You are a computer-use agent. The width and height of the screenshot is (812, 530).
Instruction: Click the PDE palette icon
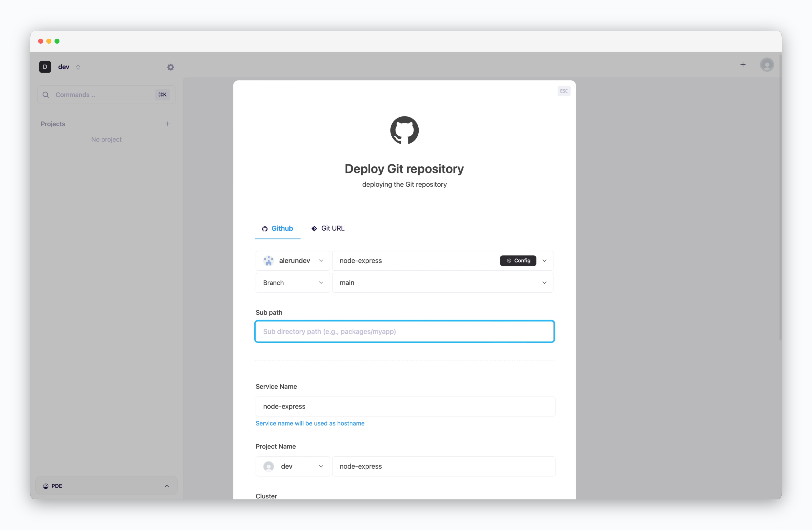[46, 486]
